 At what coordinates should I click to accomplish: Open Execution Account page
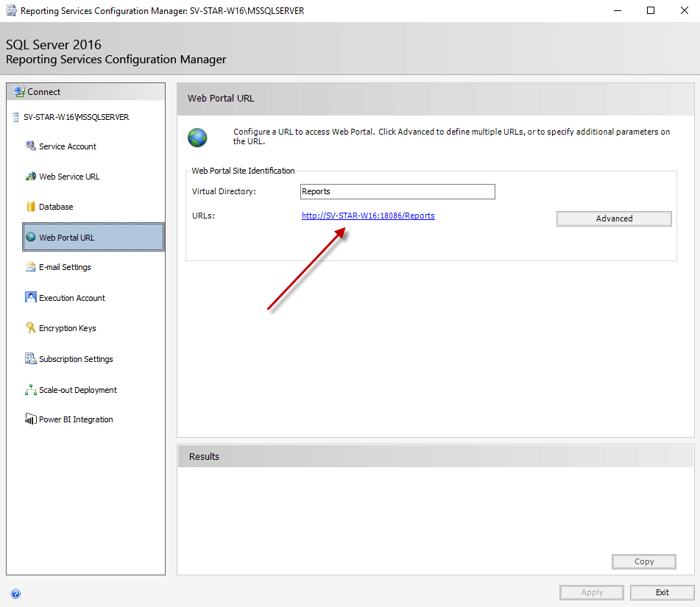point(72,298)
